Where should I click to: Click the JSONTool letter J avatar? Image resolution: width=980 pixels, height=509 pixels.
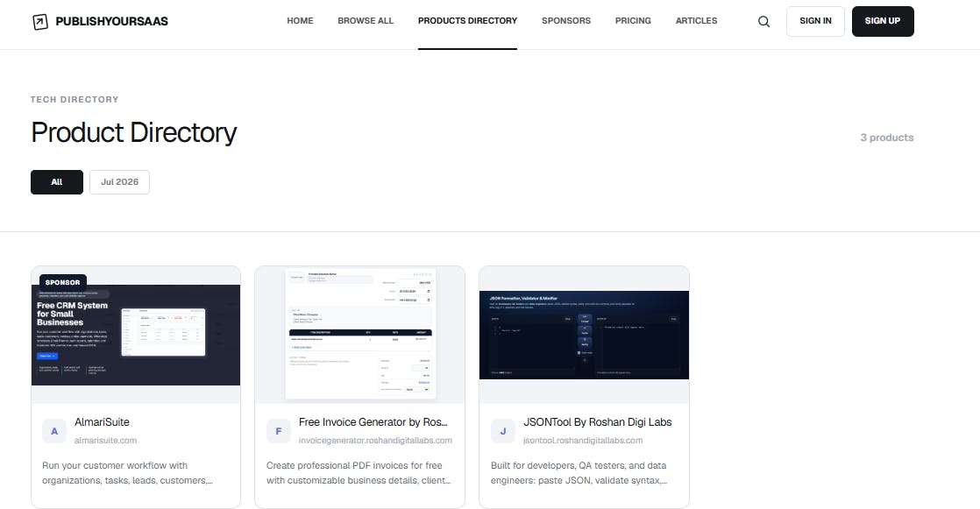point(502,431)
